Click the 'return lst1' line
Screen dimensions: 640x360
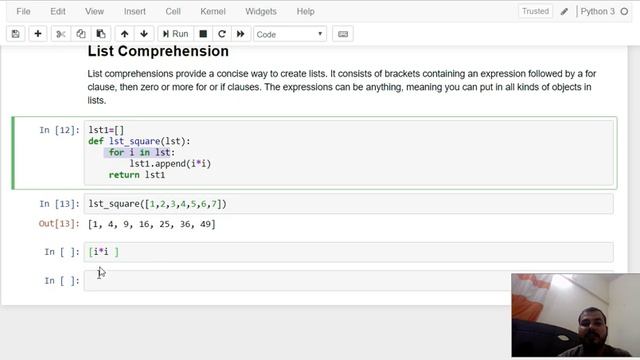point(137,175)
